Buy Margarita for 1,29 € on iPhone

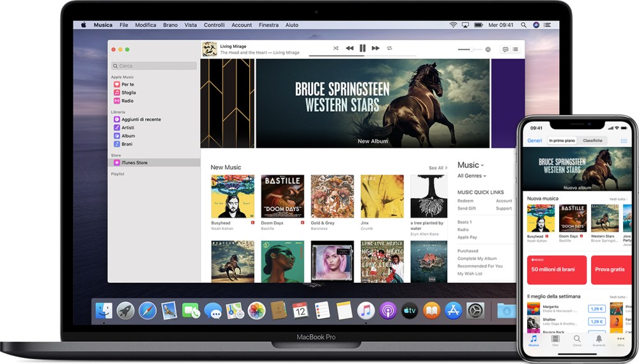pyautogui.click(x=597, y=308)
